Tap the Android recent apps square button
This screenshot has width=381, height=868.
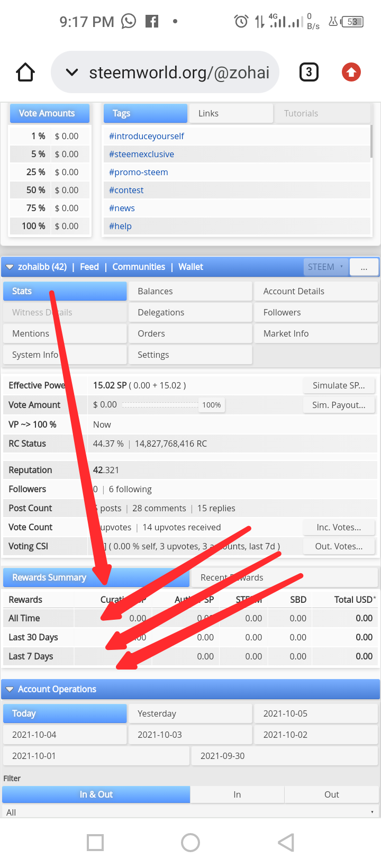tap(95, 843)
